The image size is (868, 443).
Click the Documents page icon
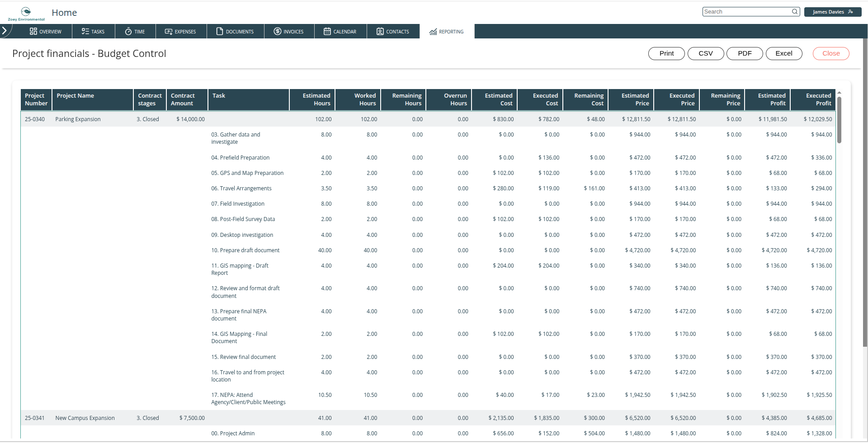pyautogui.click(x=220, y=31)
